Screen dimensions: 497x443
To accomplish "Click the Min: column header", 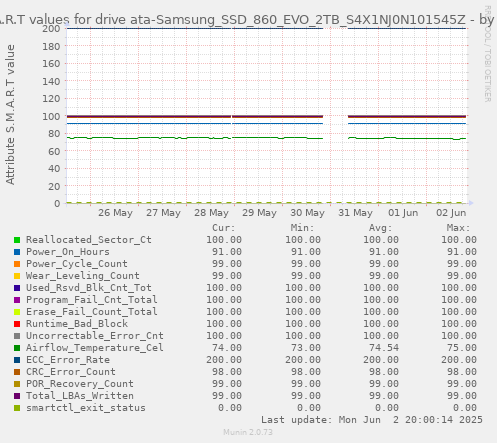I will coord(302,228).
